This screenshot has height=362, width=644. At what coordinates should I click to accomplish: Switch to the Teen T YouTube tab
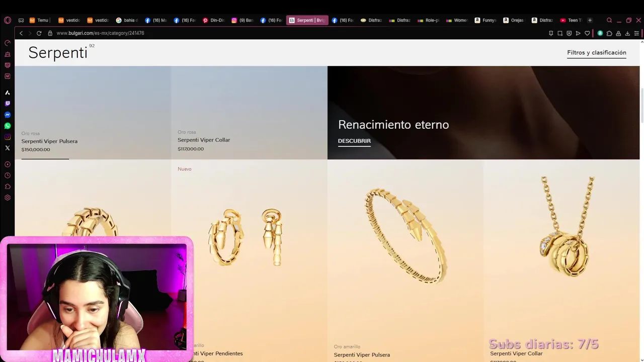point(571,20)
